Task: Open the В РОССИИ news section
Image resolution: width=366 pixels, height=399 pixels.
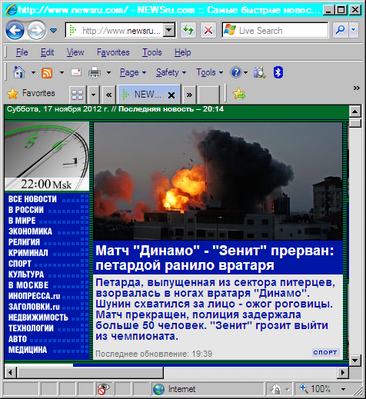Action: coord(26,210)
